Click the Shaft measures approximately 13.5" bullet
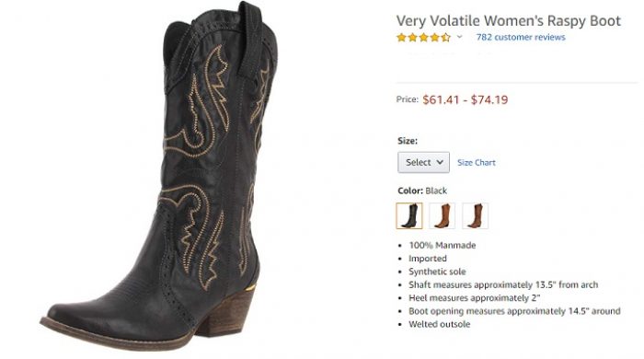 [x=503, y=284]
